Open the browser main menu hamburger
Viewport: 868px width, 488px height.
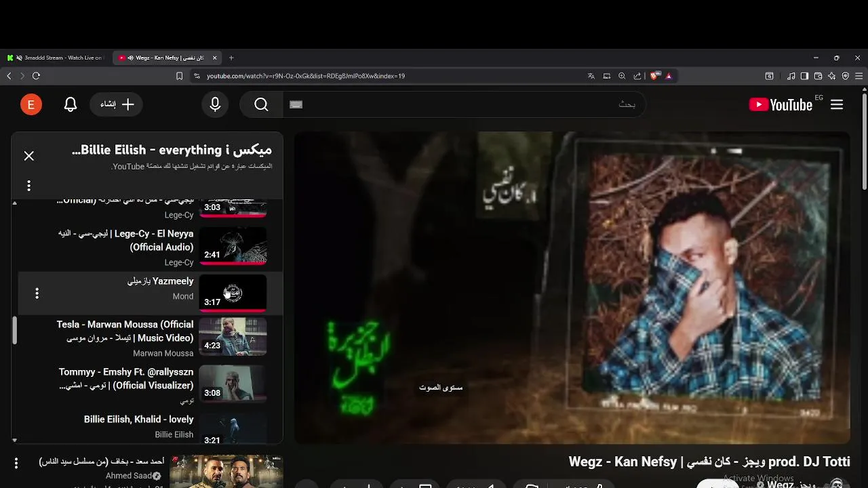click(859, 76)
